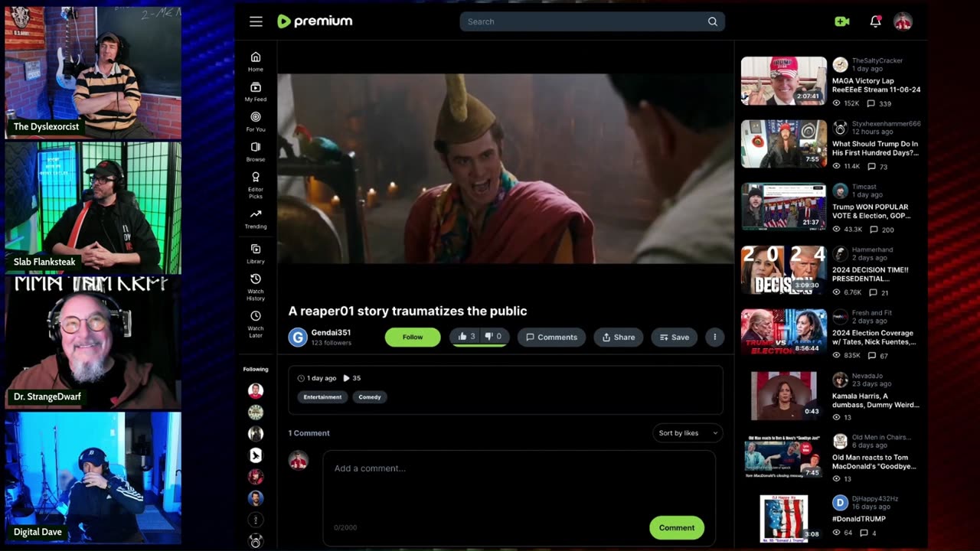Viewport: 980px width, 551px height.
Task: Open For You in sidebar
Action: (256, 122)
